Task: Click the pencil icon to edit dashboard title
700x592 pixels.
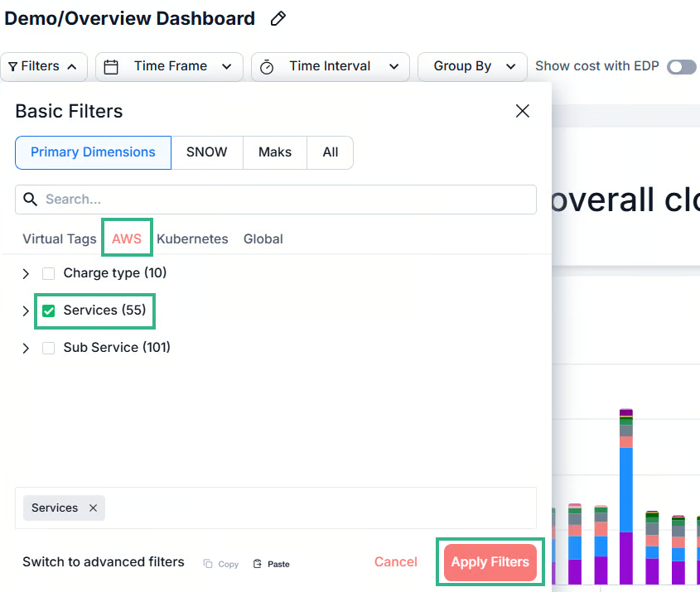Action: 279,18
